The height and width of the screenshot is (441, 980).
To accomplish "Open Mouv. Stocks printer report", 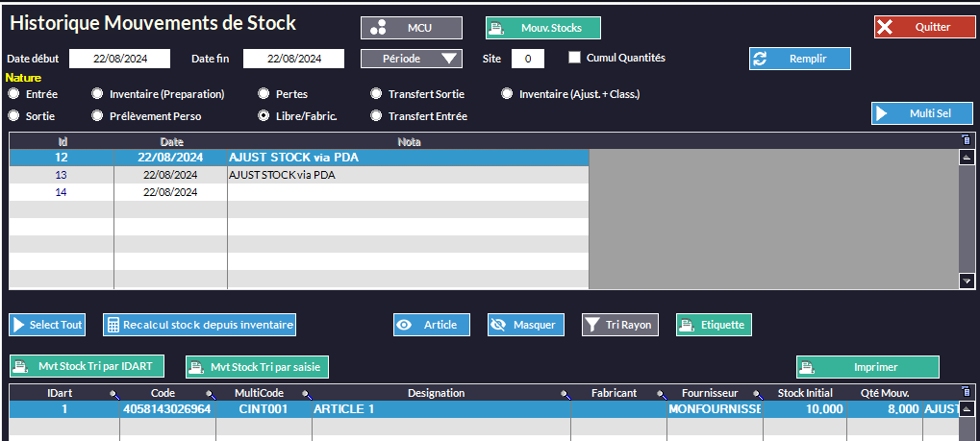I will point(543,28).
